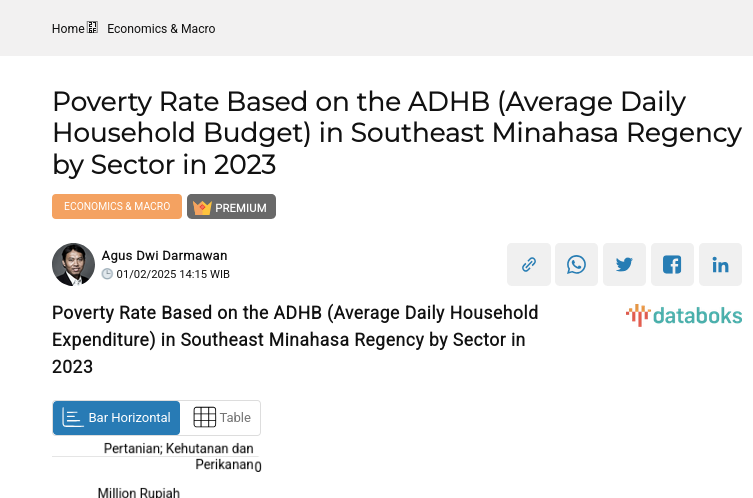Go to the Home breadcrumb link

pyautogui.click(x=68, y=29)
